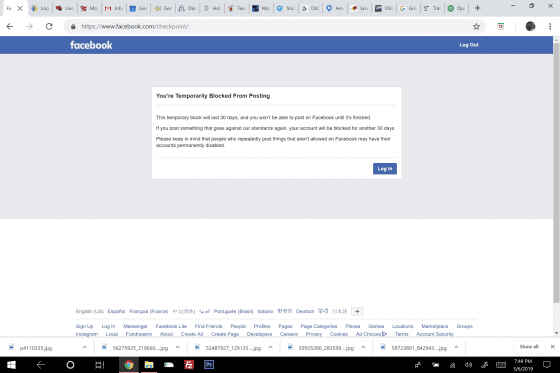Image resolution: width=560 pixels, height=373 pixels.
Task: Open the notification center icon
Action: (546, 365)
